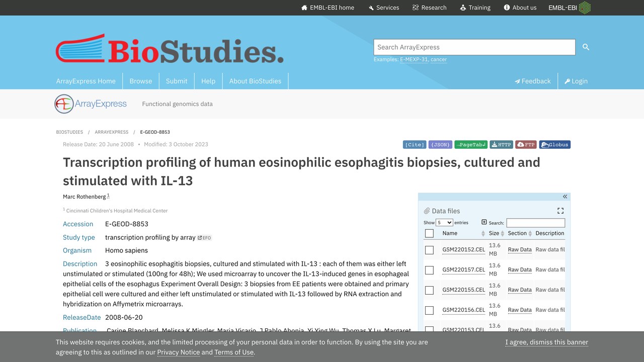The height and width of the screenshot is (362, 644).
Task: Open the Browse menu item
Action: tap(141, 81)
